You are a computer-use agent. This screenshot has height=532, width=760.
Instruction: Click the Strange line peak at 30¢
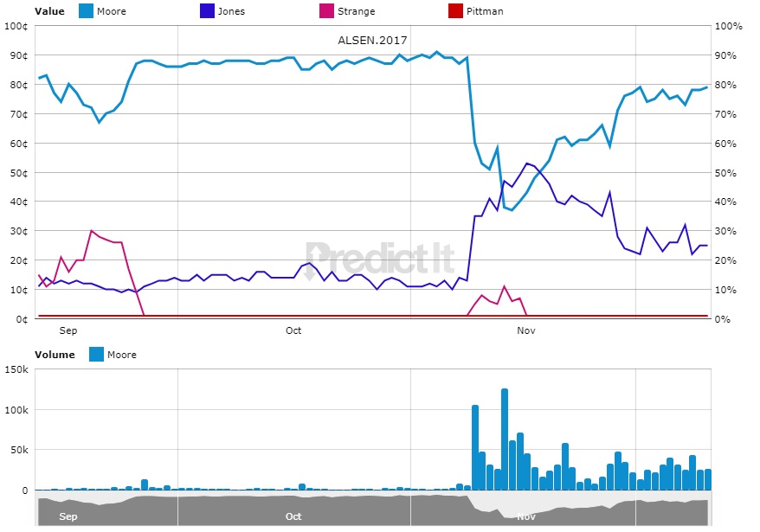tap(91, 231)
